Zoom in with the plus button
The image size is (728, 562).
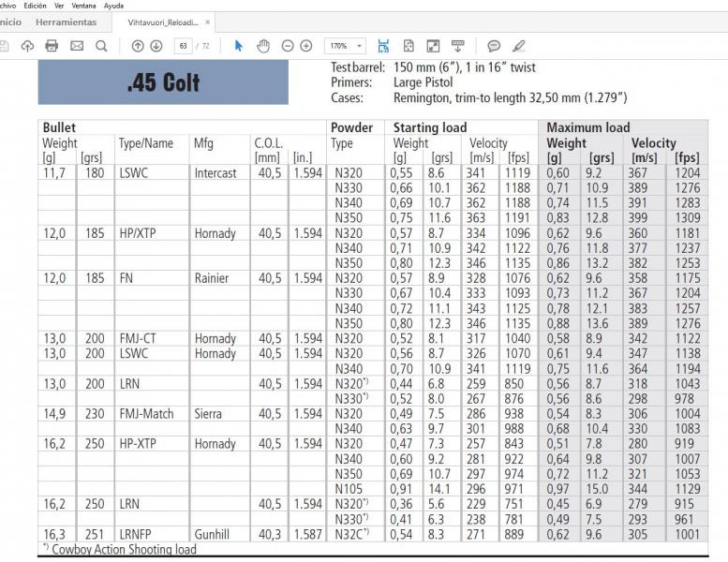305,46
